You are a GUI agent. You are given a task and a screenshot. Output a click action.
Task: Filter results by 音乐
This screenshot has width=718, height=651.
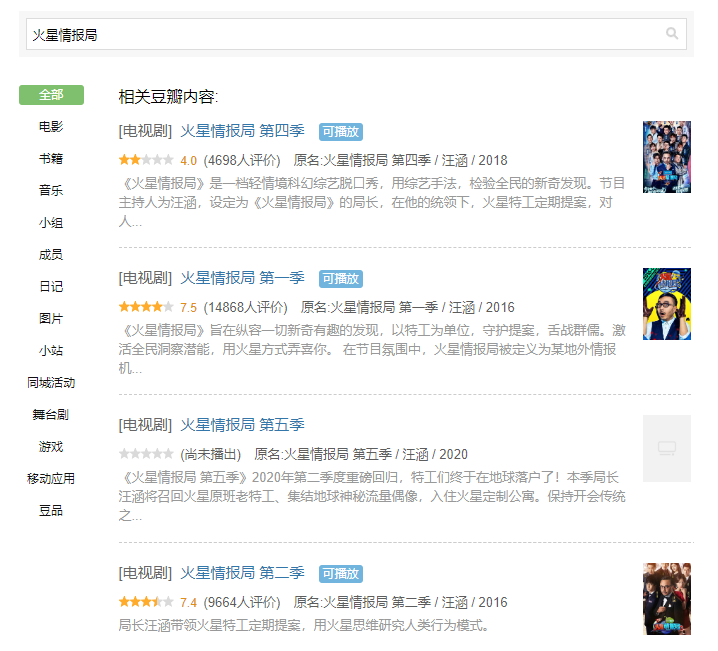[51, 190]
